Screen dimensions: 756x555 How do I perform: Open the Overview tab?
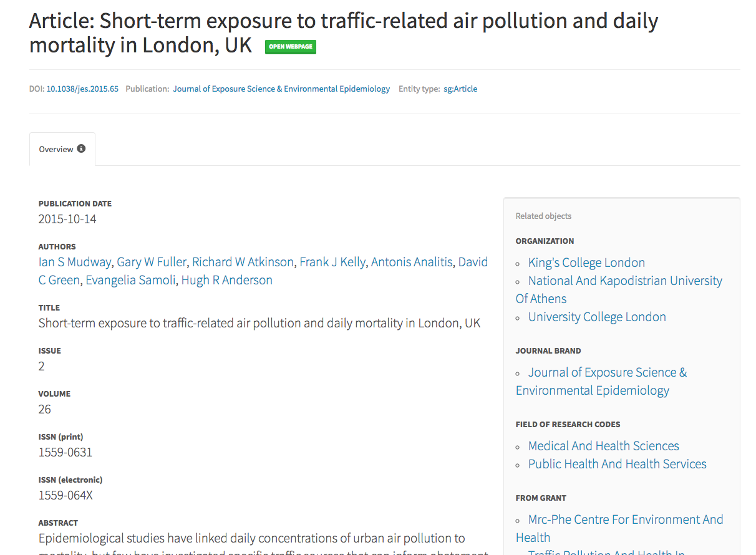pyautogui.click(x=56, y=150)
